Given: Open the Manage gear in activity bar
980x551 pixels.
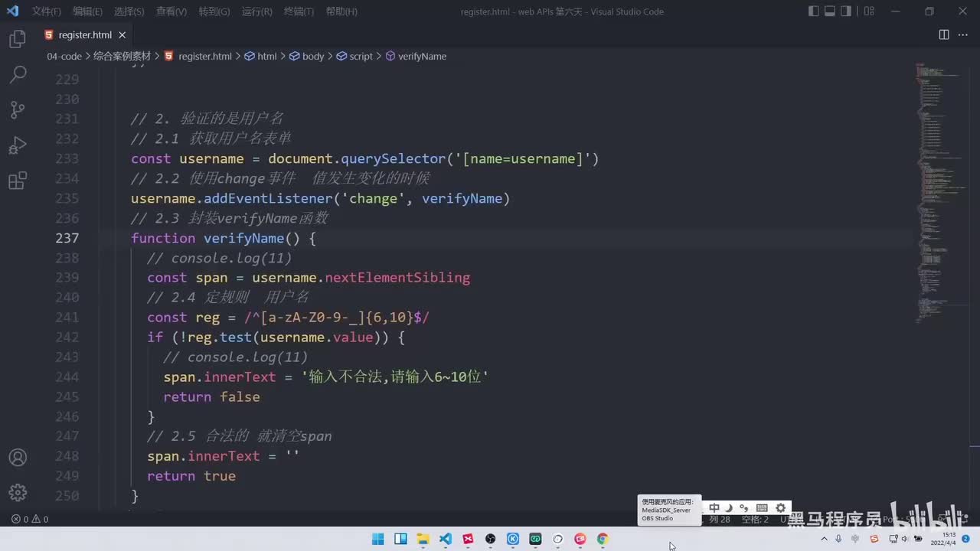Looking at the screenshot, I should 18,493.
